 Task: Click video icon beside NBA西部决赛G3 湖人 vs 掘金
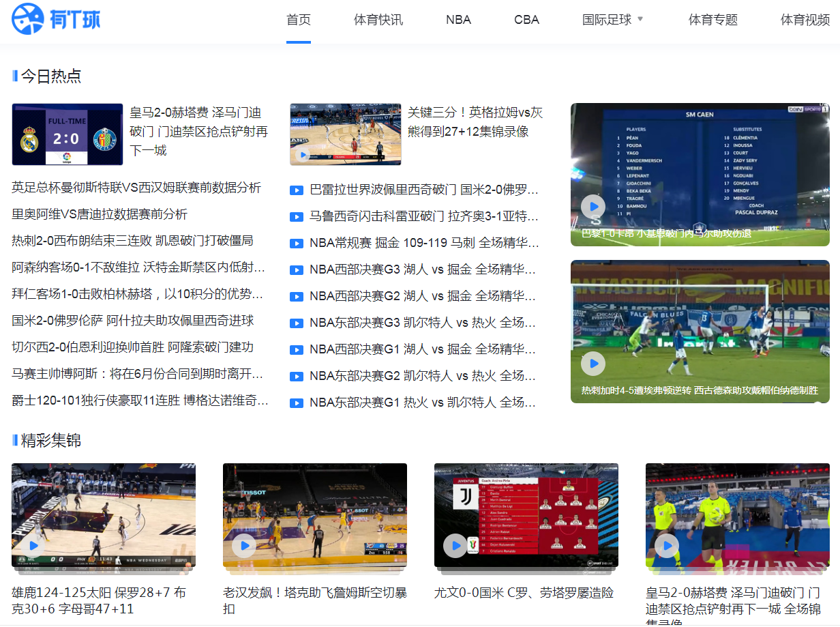297,270
